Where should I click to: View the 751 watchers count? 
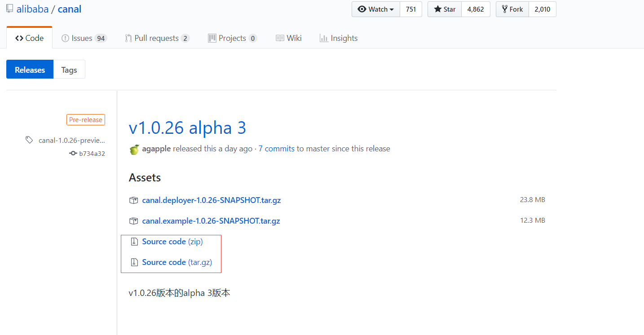pos(411,9)
